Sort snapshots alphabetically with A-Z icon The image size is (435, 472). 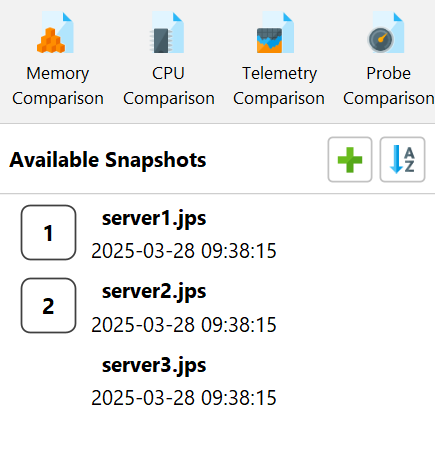pos(402,160)
